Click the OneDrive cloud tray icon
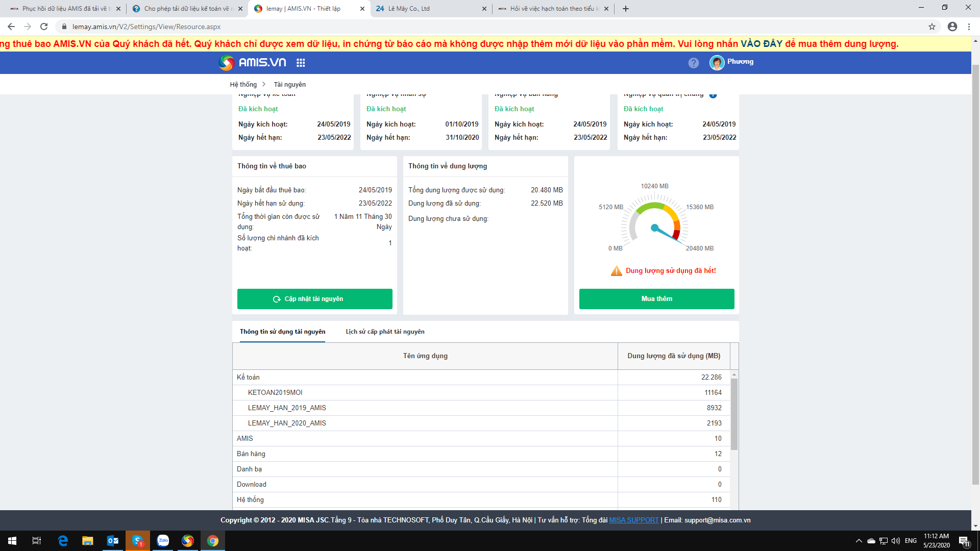 [x=871, y=541]
